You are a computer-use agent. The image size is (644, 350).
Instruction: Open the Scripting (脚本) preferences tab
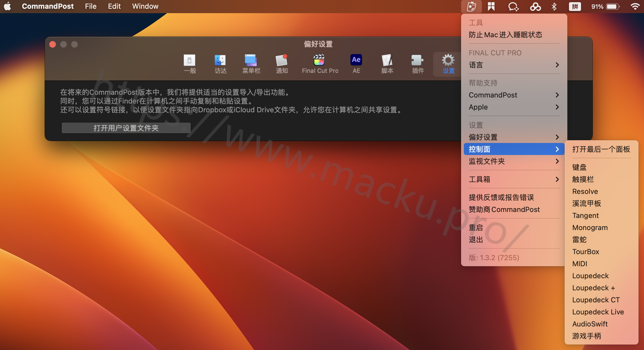[x=387, y=64]
